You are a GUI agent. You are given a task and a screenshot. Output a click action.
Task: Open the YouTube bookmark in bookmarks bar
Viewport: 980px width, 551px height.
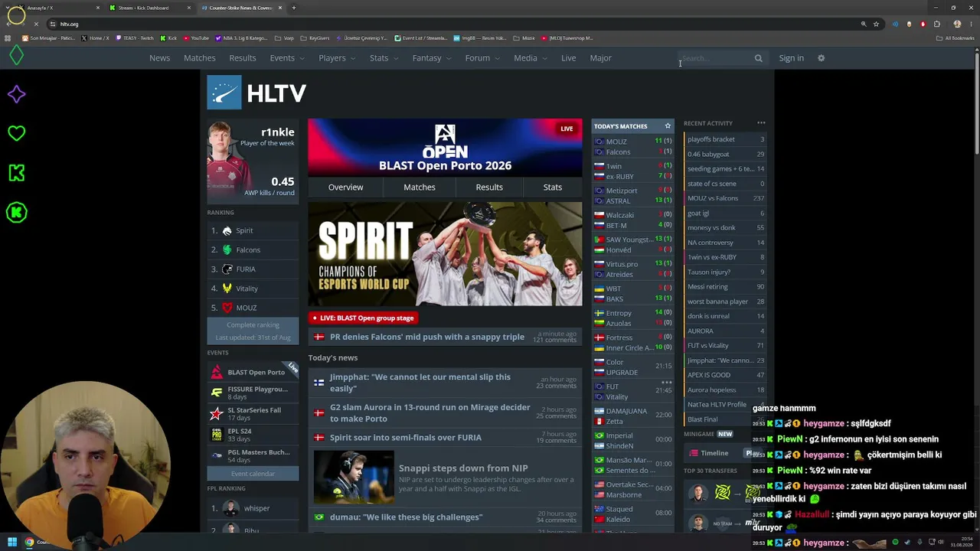(x=196, y=38)
